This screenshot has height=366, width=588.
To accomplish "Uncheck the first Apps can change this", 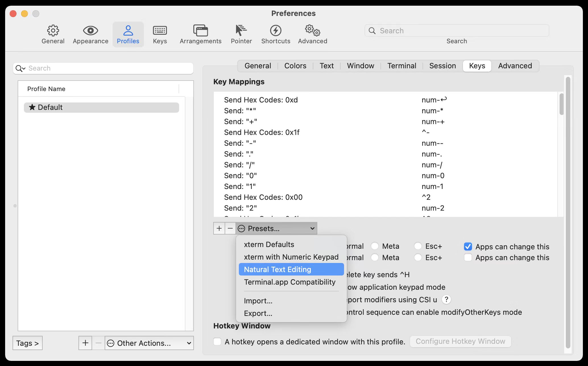I will [468, 246].
